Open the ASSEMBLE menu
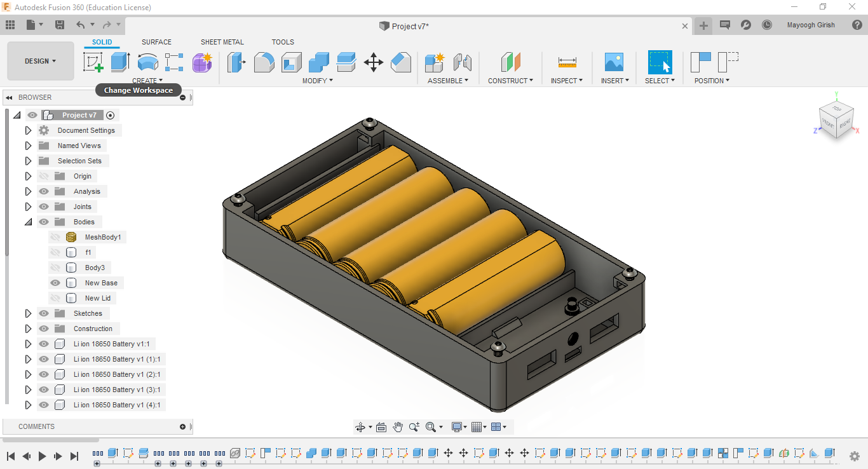Viewport: 868px width, 469px height. click(x=448, y=81)
